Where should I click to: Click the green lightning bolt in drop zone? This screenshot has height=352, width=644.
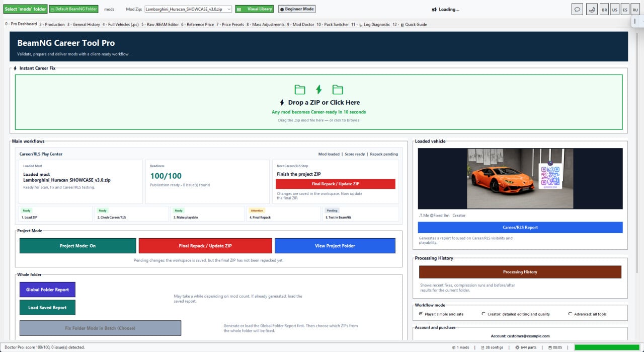point(318,90)
